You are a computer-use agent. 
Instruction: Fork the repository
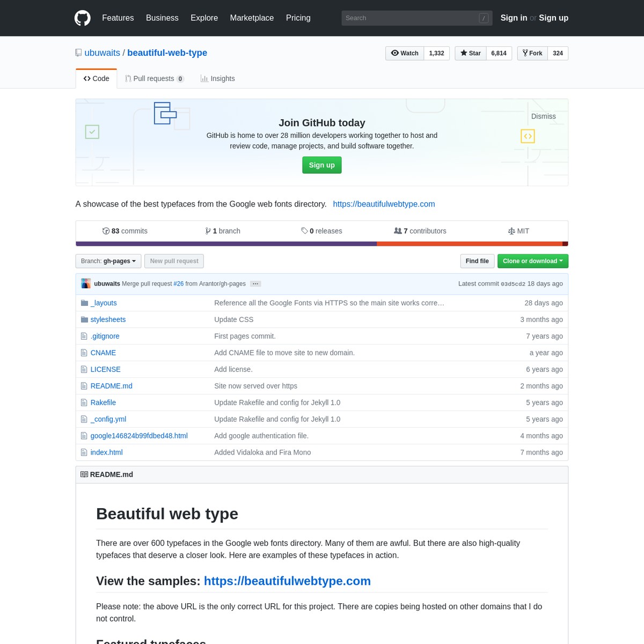[532, 54]
